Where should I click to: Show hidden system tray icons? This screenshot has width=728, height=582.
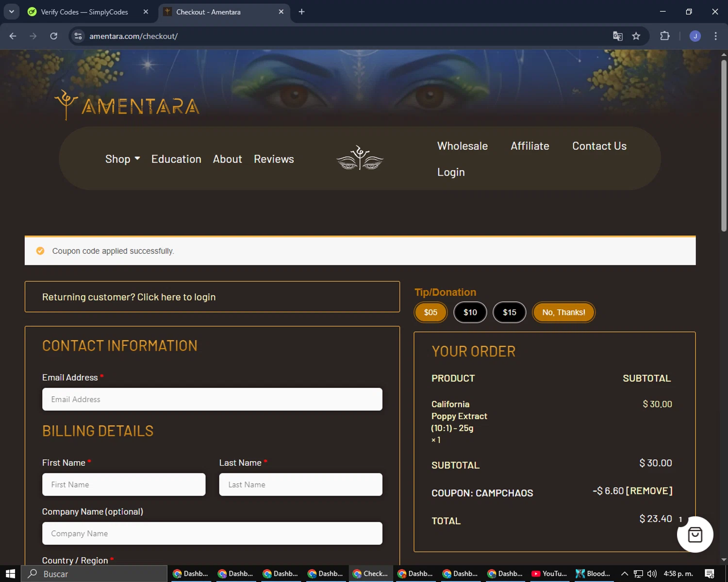click(624, 574)
